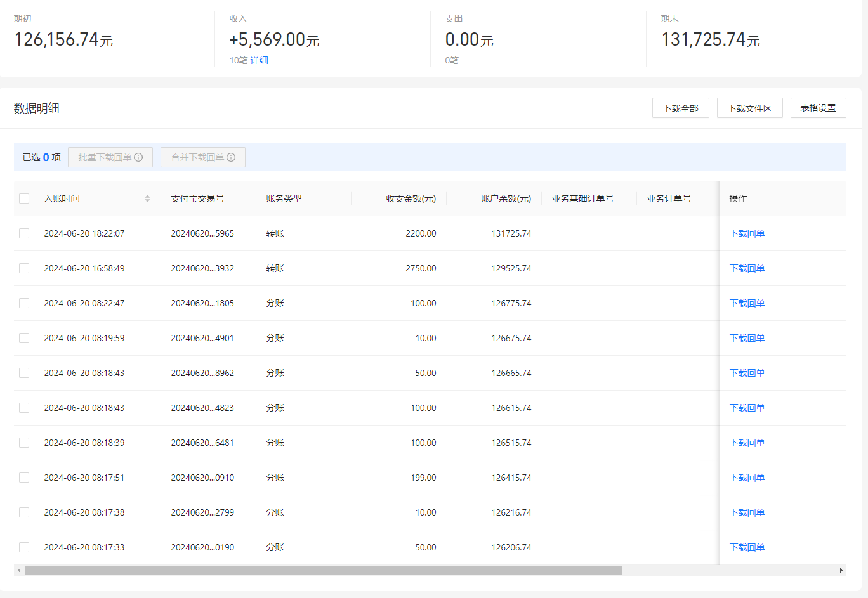
Task: Click the opening balance 126,156.74元
Action: (x=63, y=39)
